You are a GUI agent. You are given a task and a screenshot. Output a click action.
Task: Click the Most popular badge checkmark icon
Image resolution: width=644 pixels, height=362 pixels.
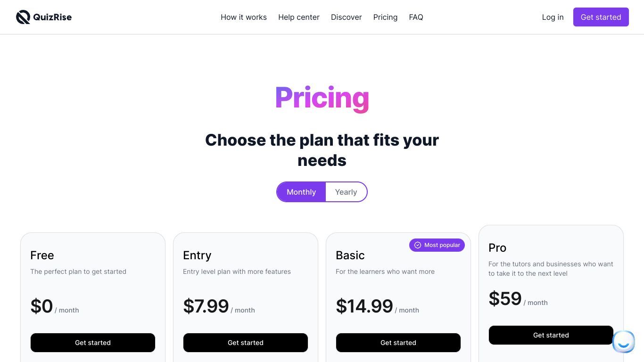click(x=418, y=245)
